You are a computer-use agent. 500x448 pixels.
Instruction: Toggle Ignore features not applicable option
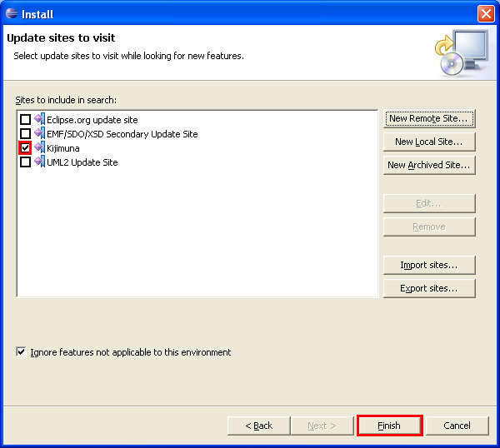pos(22,352)
